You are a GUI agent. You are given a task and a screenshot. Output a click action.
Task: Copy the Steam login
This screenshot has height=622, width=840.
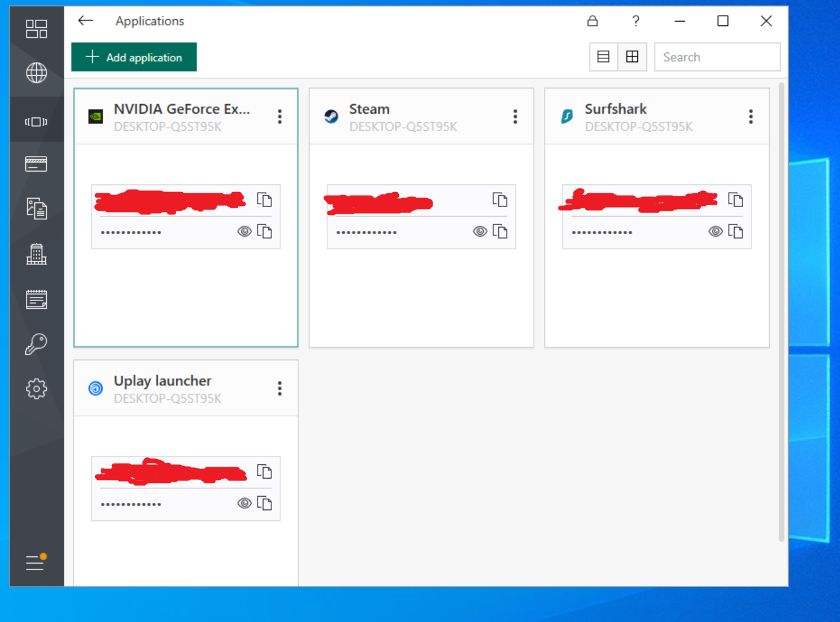[500, 200]
